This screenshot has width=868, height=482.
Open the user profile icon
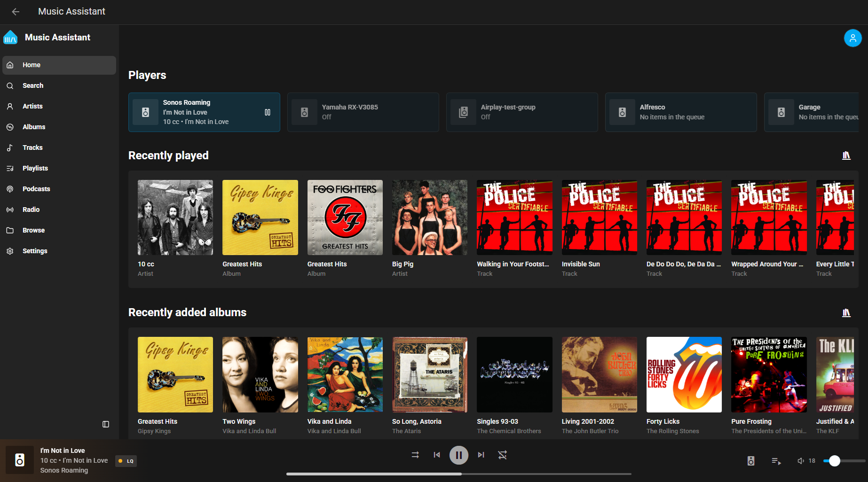[x=852, y=38]
